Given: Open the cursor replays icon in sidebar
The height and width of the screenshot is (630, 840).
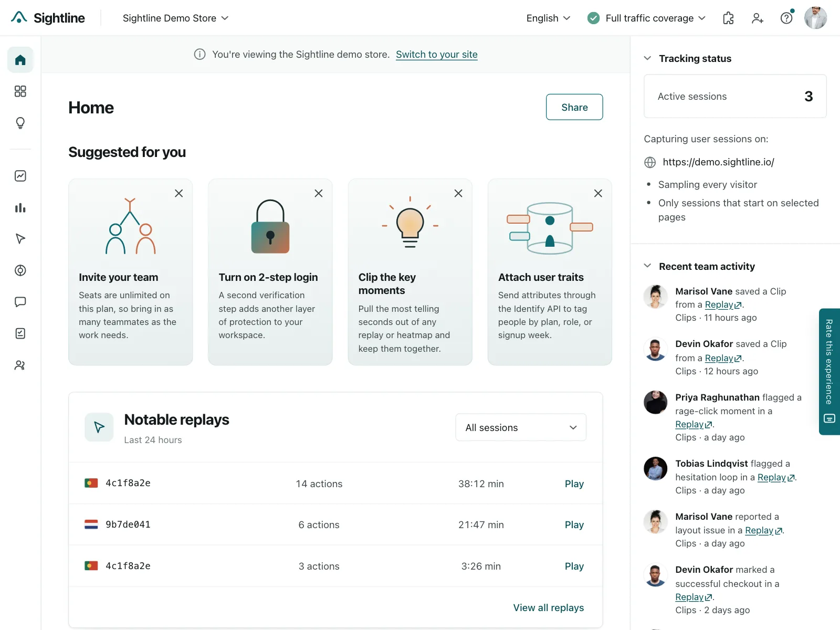Looking at the screenshot, I should pyautogui.click(x=20, y=239).
